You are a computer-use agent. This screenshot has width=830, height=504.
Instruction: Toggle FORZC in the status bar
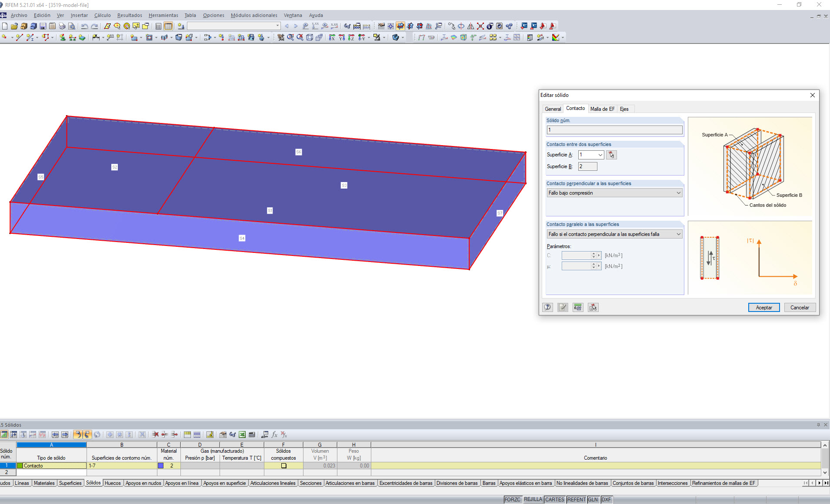tap(513, 500)
